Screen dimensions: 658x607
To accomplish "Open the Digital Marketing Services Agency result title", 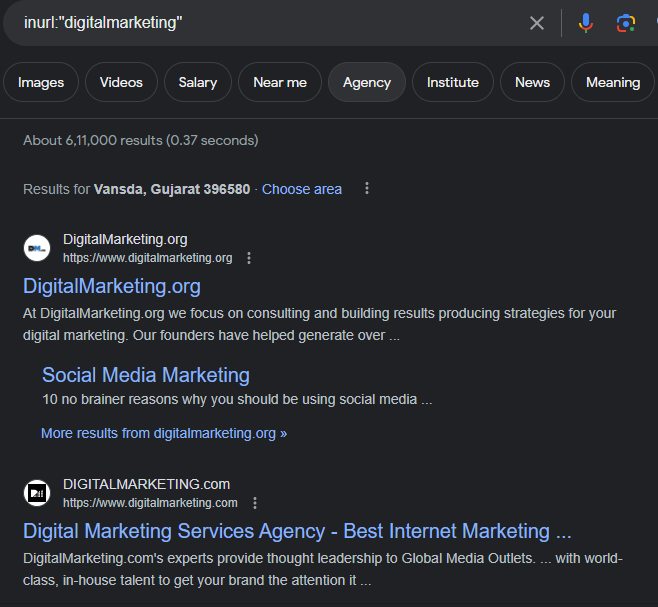I will (x=297, y=531).
